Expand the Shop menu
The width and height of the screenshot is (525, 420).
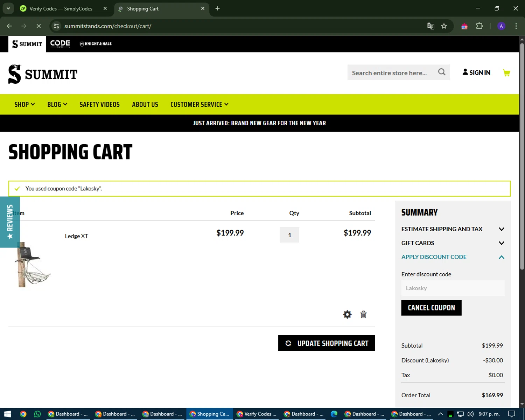coord(24,104)
